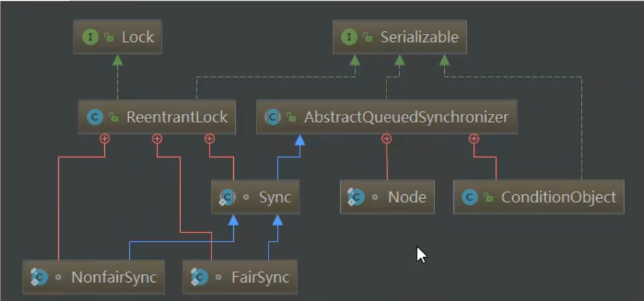Click the FairSync class label
This screenshot has height=301, width=644.
coord(260,277)
